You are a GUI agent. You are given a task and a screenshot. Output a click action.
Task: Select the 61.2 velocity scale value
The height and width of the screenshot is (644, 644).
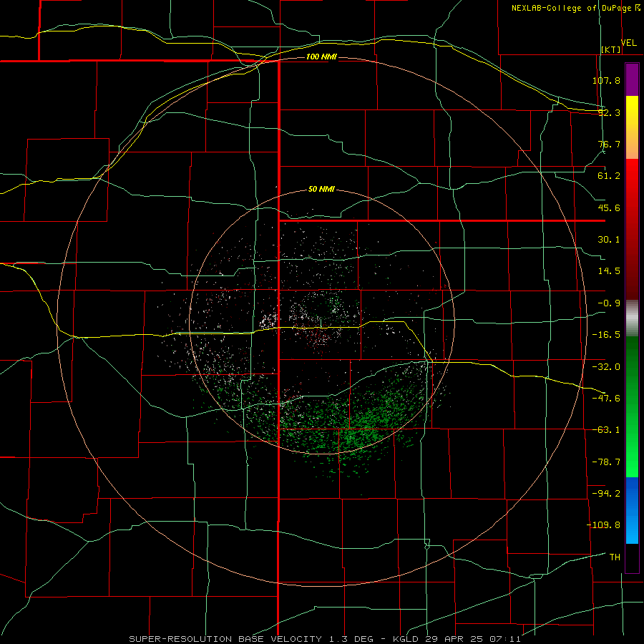(x=609, y=176)
